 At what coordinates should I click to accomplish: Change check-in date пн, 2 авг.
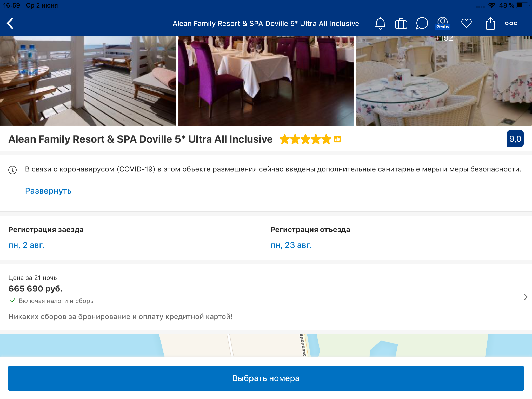pos(26,245)
